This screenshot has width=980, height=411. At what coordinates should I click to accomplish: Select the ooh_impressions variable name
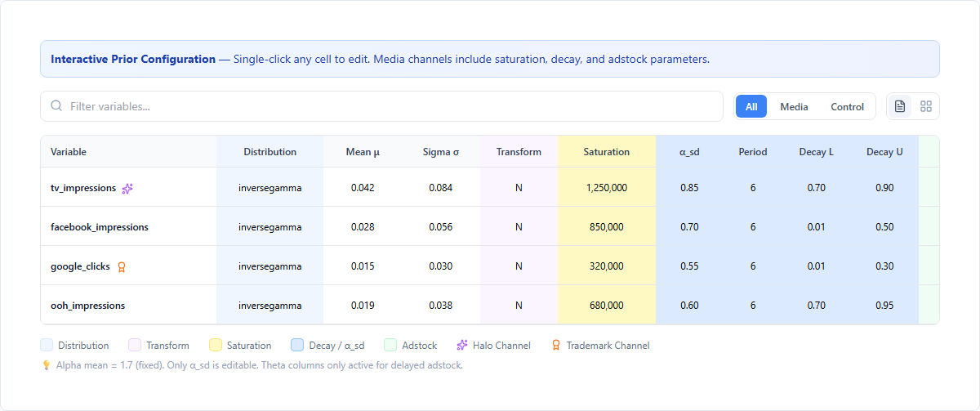click(x=88, y=306)
